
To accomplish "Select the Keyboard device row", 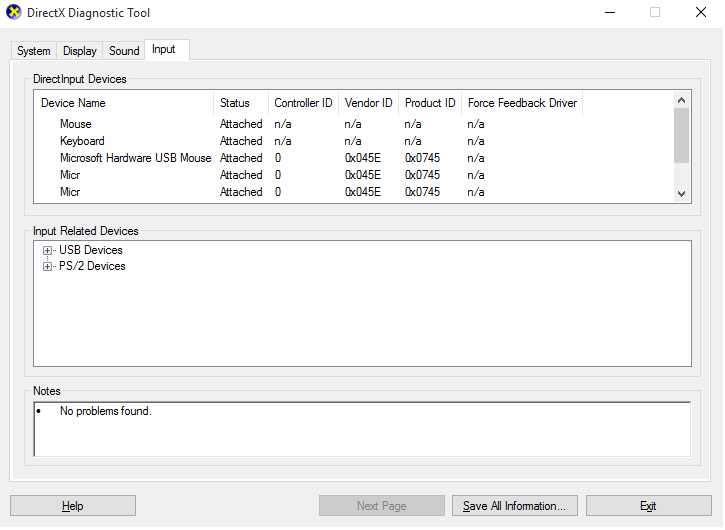I will [82, 141].
